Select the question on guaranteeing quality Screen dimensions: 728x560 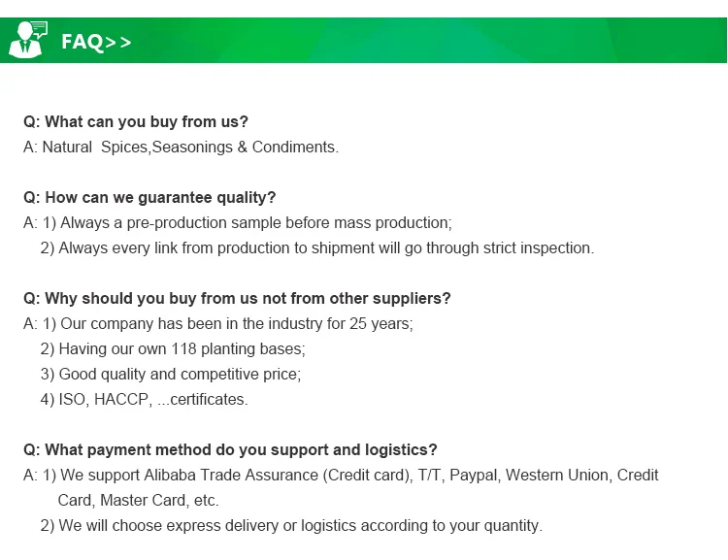[149, 198]
